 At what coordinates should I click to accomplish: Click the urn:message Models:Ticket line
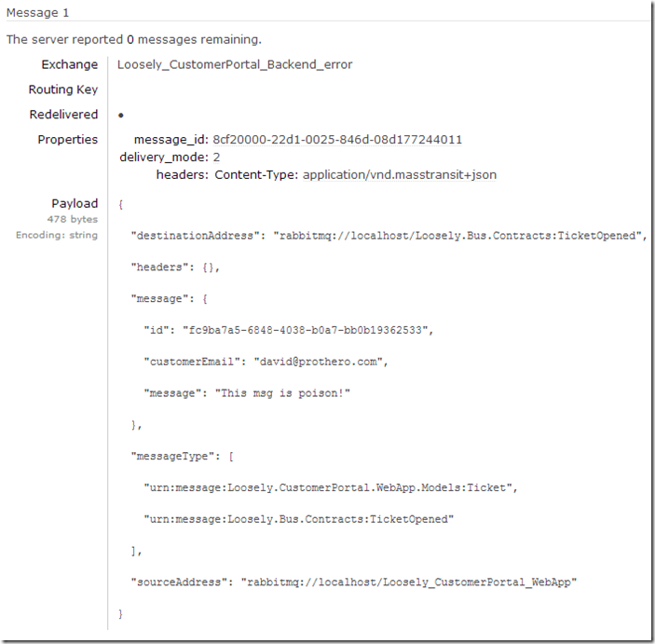[x=331, y=487]
